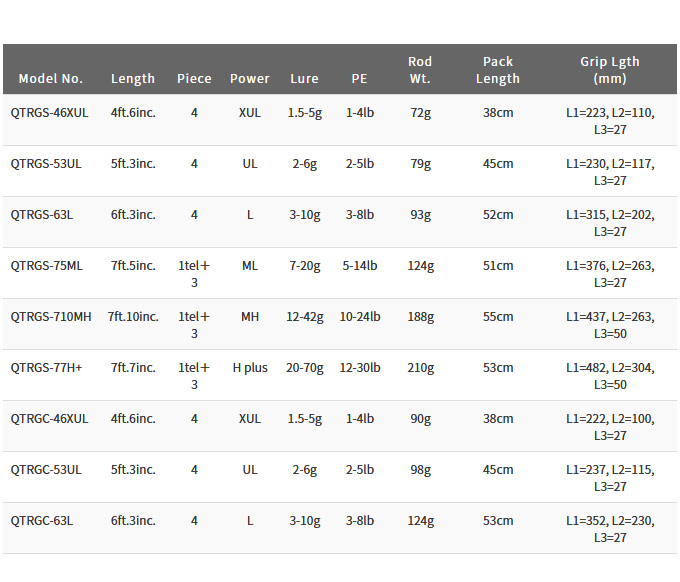
Task: Click the QTRGS-77H+ model cell
Action: pos(46,368)
